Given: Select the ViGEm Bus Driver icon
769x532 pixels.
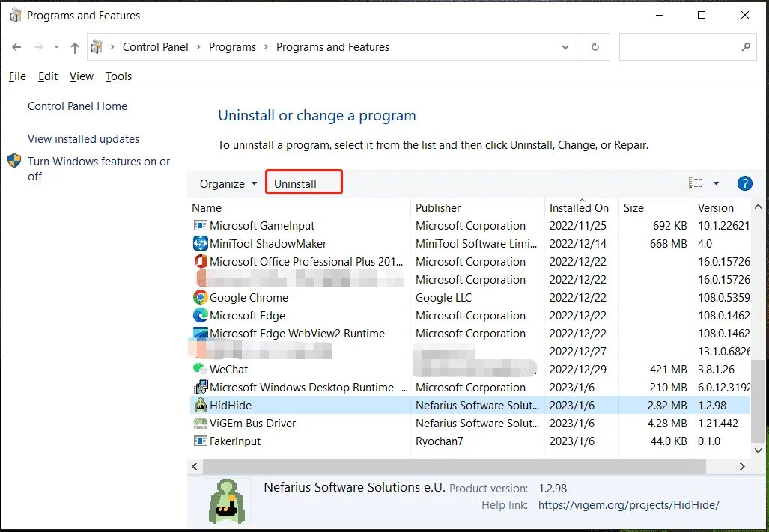Looking at the screenshot, I should 200,424.
